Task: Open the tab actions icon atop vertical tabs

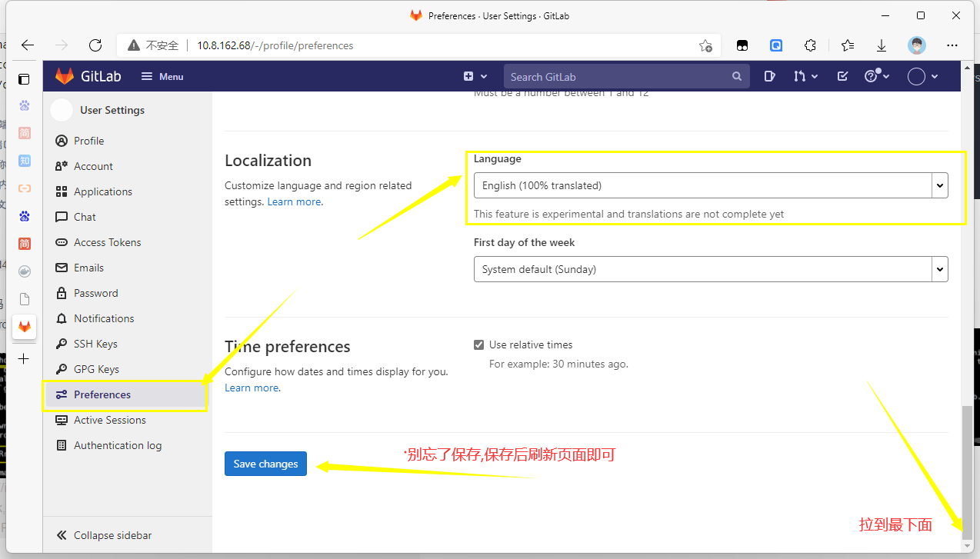Action: click(24, 79)
